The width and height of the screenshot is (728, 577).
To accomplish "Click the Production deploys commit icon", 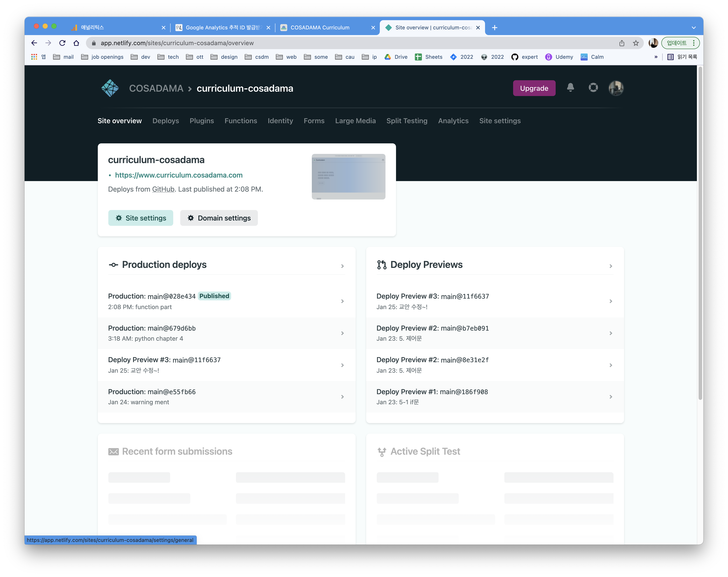I will [x=114, y=265].
